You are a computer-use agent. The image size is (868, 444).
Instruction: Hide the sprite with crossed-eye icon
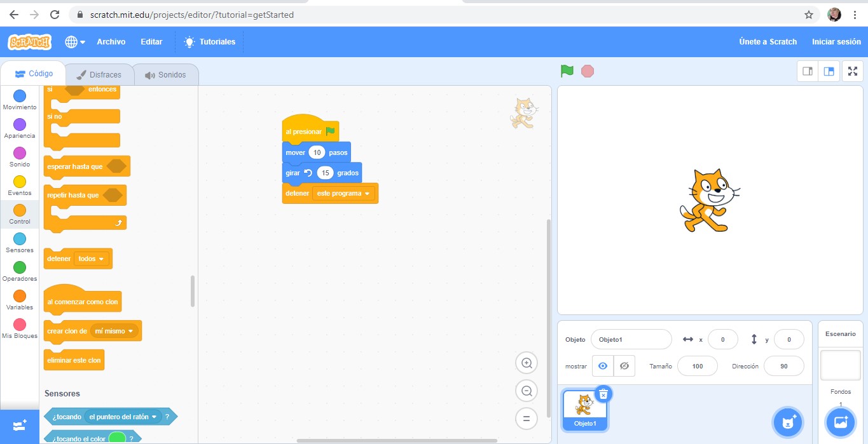pyautogui.click(x=624, y=366)
